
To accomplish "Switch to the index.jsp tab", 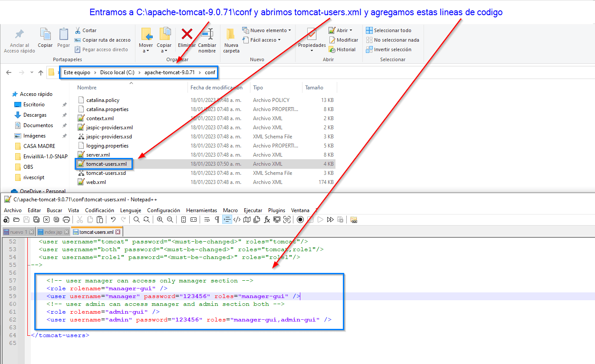I will (x=53, y=232).
